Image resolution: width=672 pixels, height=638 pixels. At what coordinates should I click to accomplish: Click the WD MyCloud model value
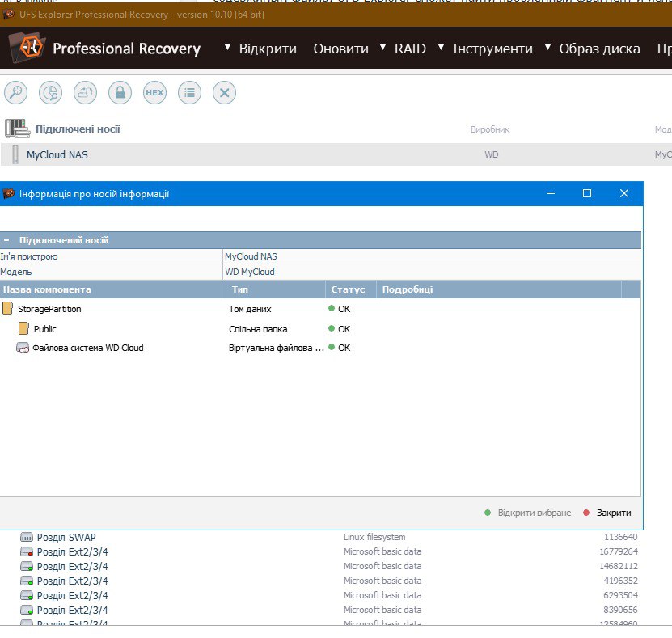pos(250,272)
